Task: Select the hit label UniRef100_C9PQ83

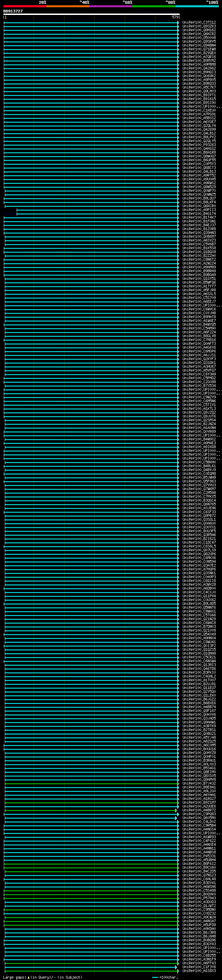Action: click(x=199, y=814)
